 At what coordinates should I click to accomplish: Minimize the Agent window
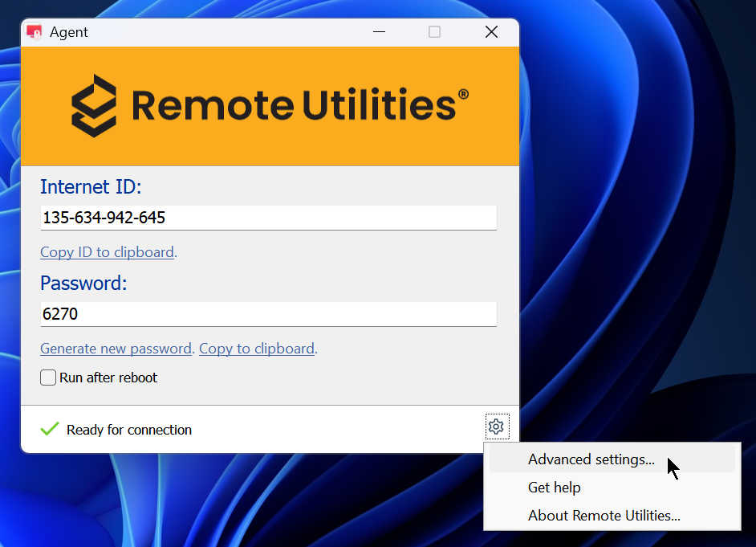[x=380, y=32]
